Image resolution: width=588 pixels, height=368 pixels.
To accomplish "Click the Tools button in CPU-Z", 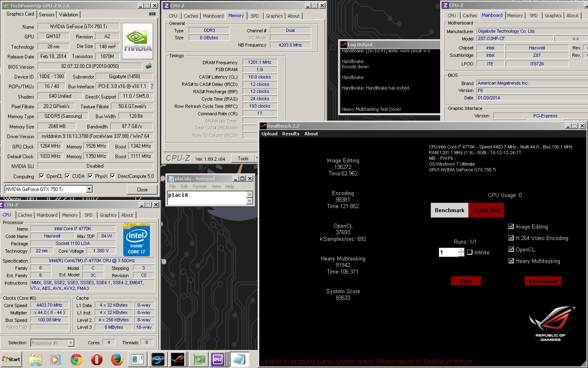I will [x=243, y=158].
